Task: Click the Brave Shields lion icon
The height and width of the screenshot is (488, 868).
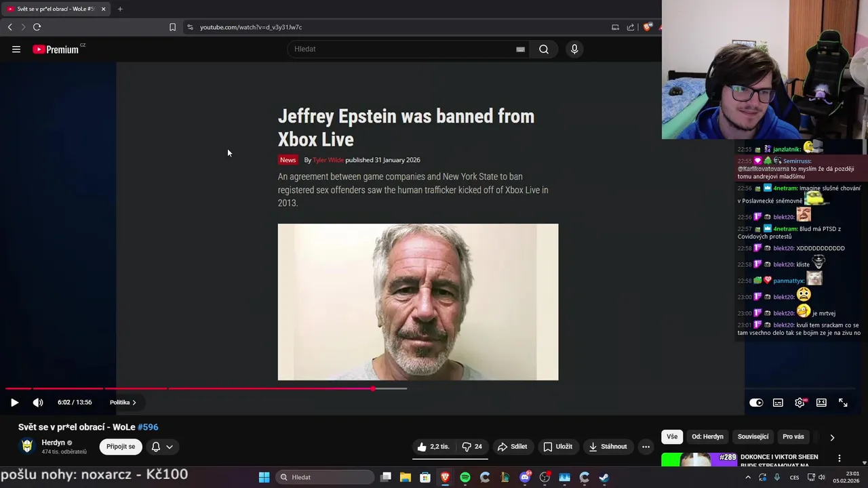Action: coord(648,27)
